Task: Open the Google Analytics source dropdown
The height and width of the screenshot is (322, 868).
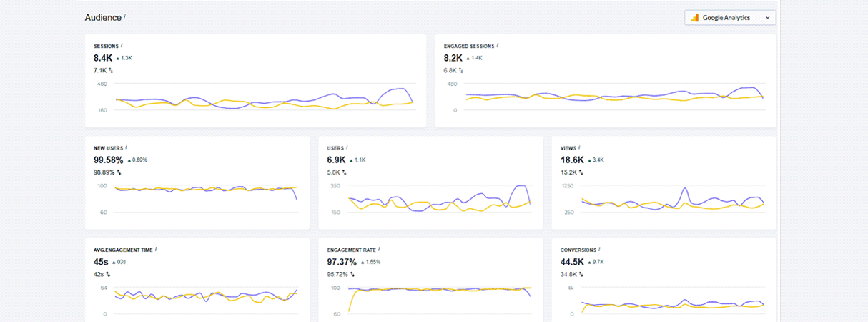Action: (x=730, y=18)
